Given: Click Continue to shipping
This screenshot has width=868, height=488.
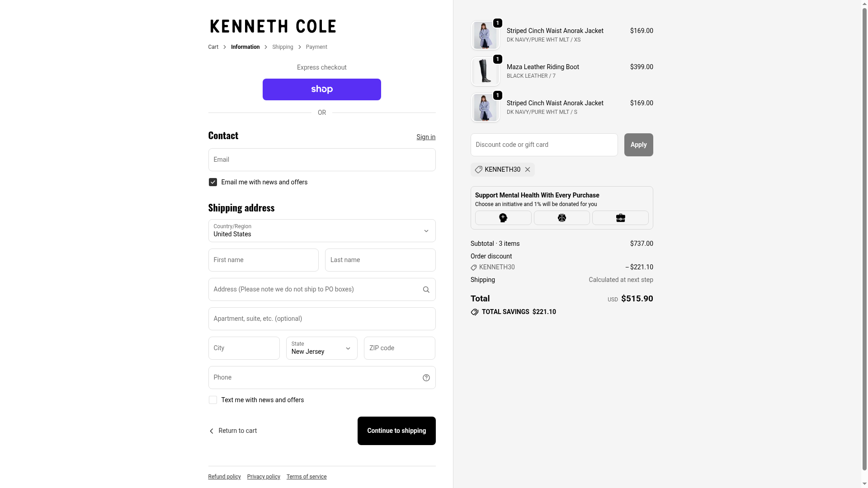Looking at the screenshot, I should pos(396,431).
